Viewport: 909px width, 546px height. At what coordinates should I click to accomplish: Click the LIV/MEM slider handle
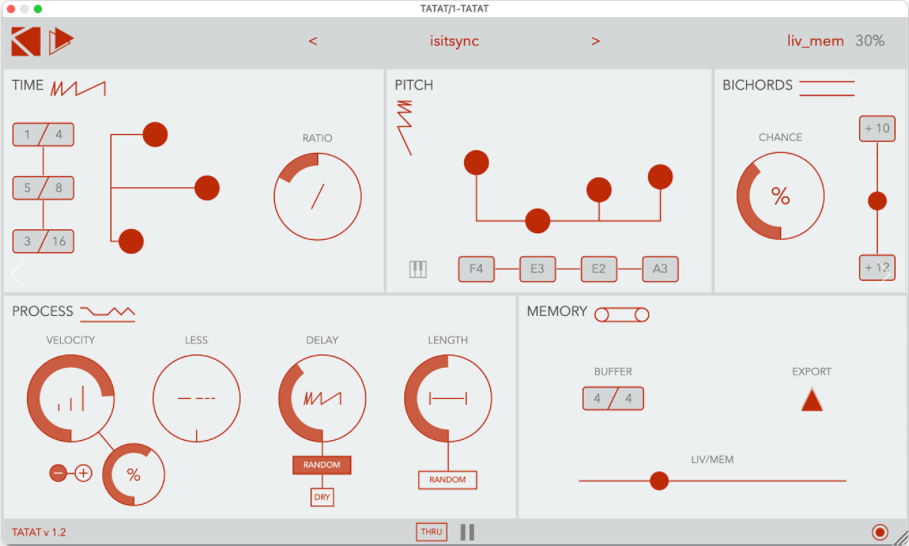659,481
